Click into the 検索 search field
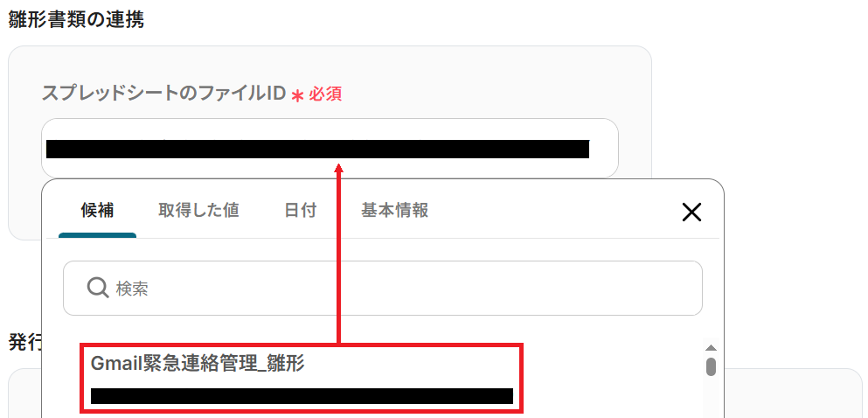Viewport: 868px width, 418px height. (x=383, y=288)
